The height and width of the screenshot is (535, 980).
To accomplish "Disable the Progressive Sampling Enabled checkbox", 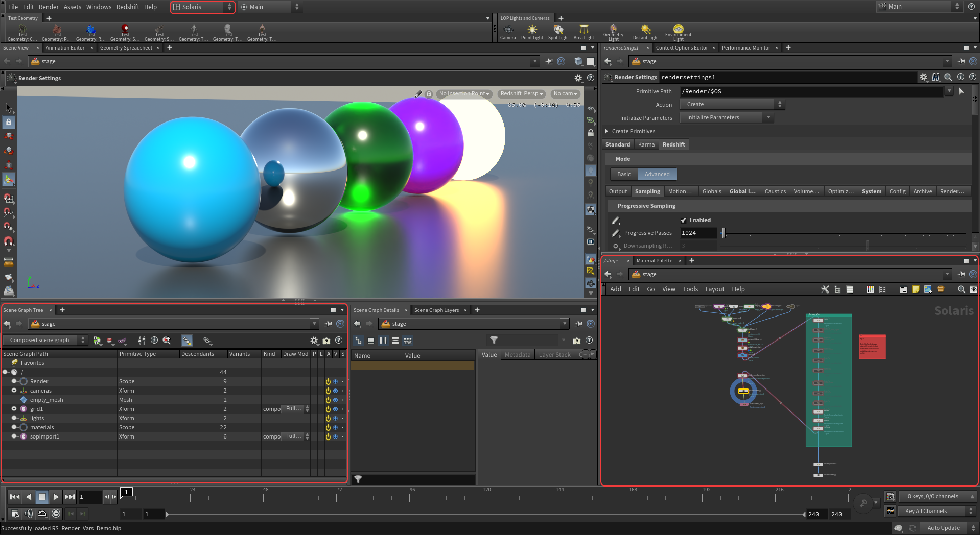I will coord(684,221).
